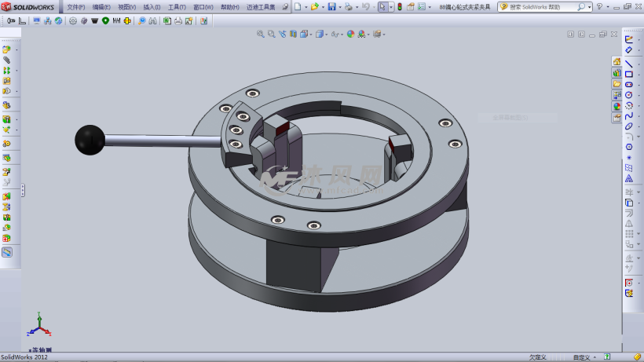Expand the feature manager panel handle

(23, 190)
